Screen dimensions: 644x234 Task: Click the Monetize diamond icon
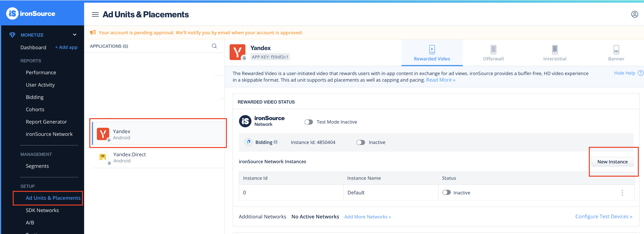pyautogui.click(x=12, y=35)
